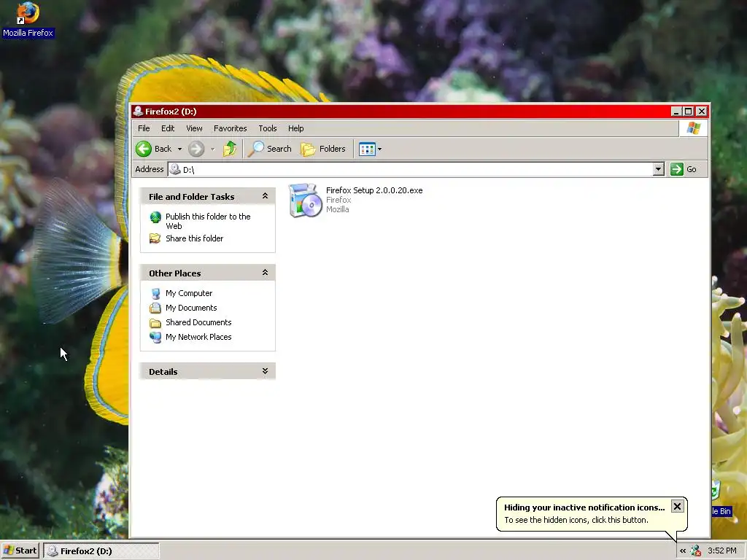Click the drive icon in the Address bar

175,169
